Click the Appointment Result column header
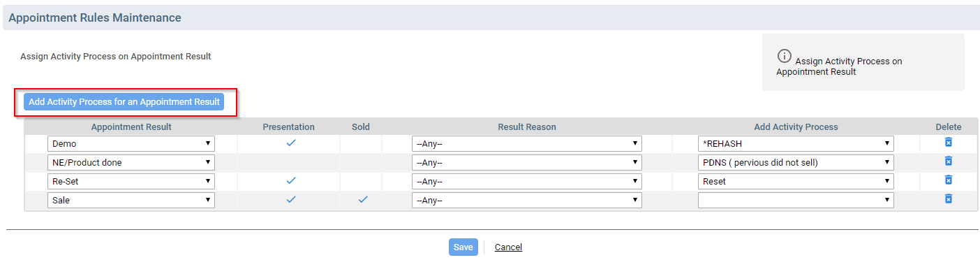The image size is (980, 267). [131, 127]
